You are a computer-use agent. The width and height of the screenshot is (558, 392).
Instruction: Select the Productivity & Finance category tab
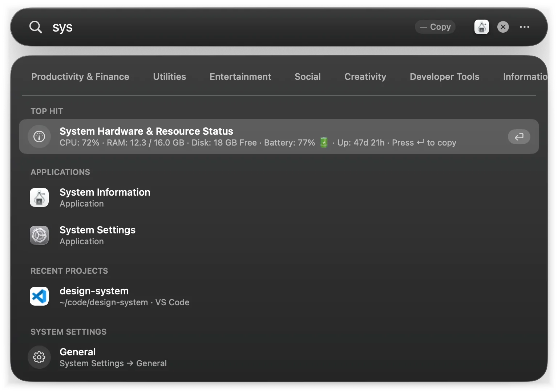[x=80, y=77]
